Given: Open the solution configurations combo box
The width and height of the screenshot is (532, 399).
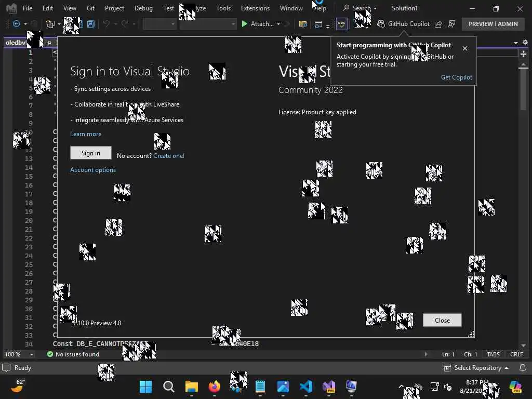Looking at the screenshot, I should pyautogui.click(x=159, y=24).
